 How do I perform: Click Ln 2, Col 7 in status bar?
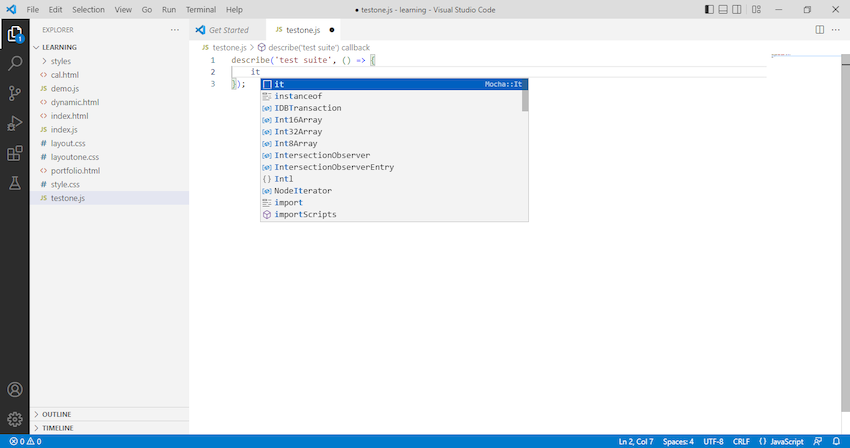pyautogui.click(x=636, y=441)
